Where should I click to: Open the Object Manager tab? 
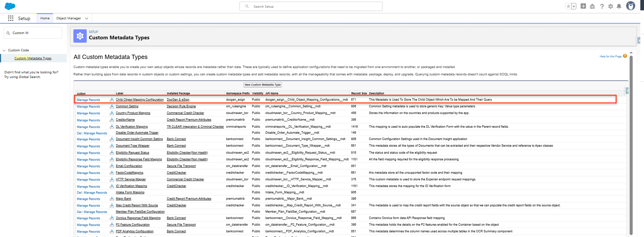pos(69,18)
